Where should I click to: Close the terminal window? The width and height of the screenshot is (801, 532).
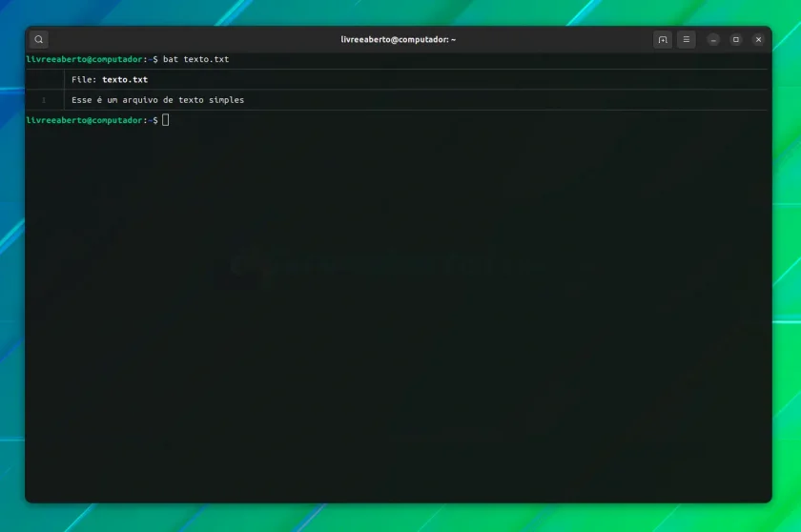(x=758, y=39)
